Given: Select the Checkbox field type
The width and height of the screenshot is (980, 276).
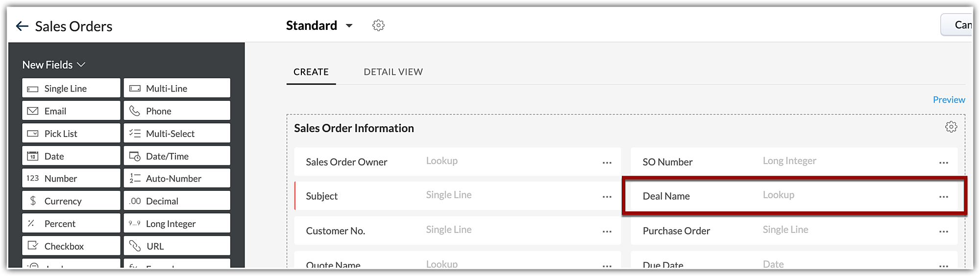Looking at the screenshot, I should point(71,246).
